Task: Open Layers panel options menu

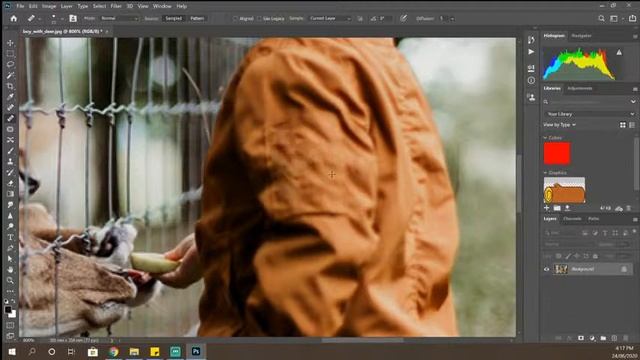Action: tap(635, 219)
